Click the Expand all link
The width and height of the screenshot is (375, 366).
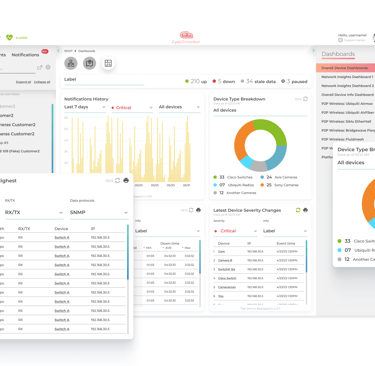23,82
